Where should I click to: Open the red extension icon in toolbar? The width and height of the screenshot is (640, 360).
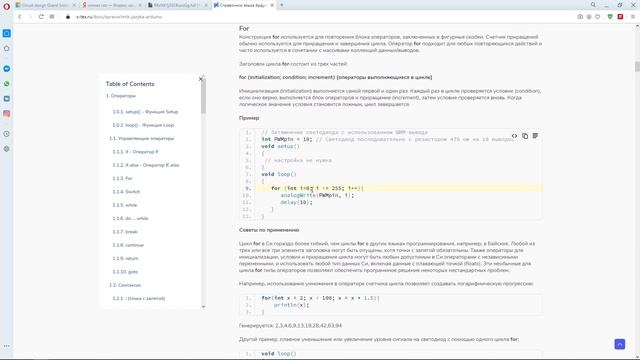click(x=620, y=17)
